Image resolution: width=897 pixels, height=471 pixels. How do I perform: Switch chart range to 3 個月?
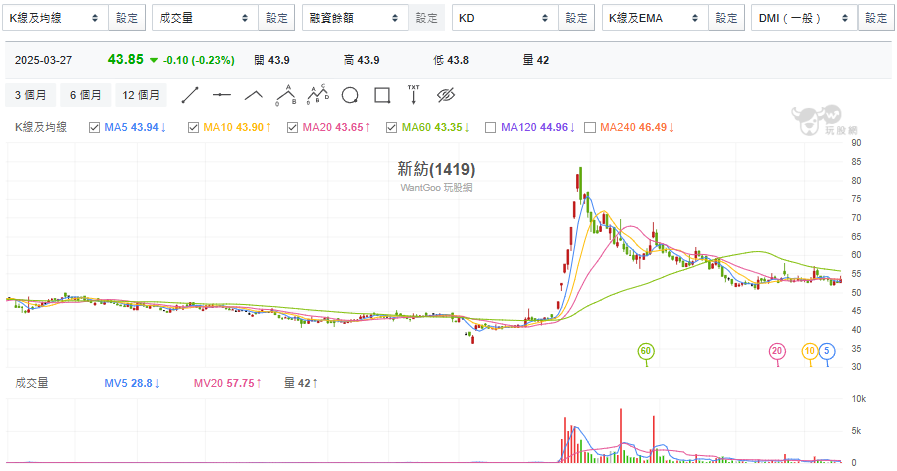[x=31, y=96]
